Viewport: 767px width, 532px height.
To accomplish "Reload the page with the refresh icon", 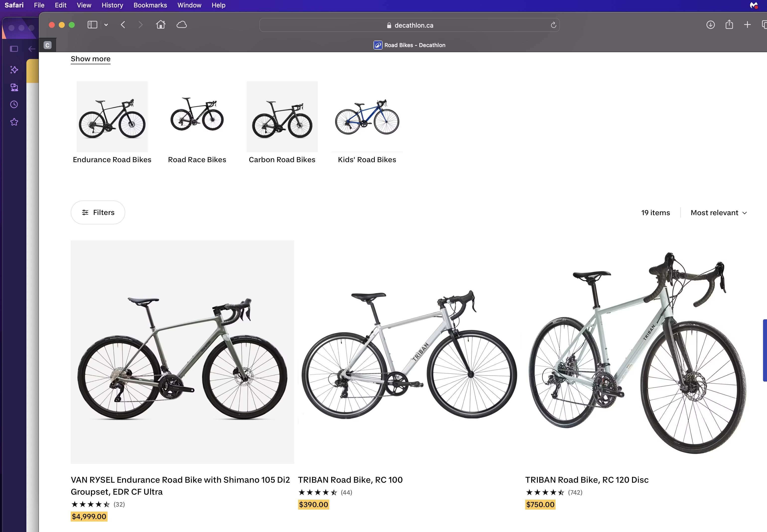I will 553,25.
